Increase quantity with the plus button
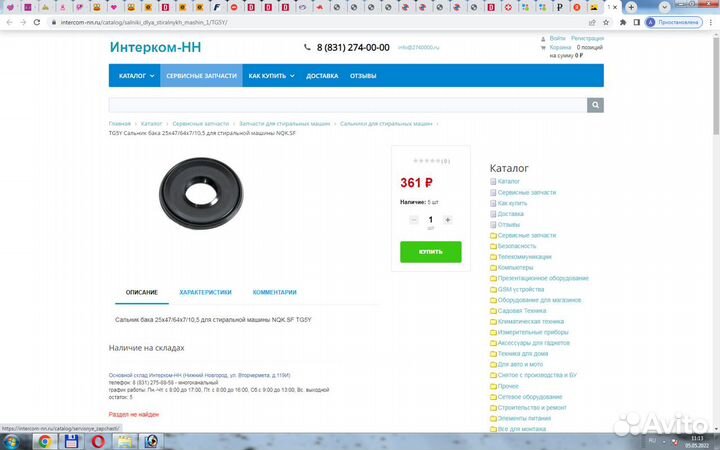The image size is (720, 450). 447,219
